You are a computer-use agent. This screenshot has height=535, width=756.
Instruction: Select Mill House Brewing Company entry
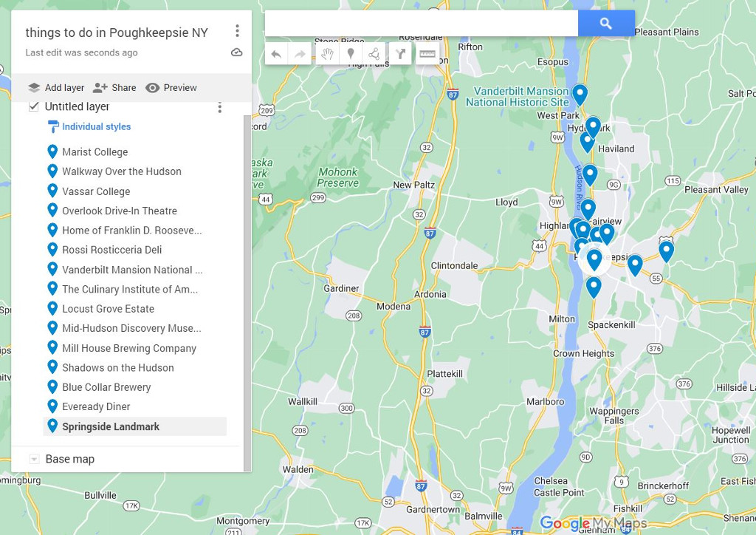click(x=129, y=348)
